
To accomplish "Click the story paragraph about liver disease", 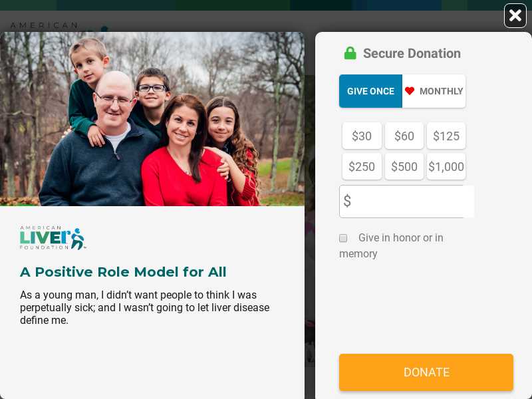I will click(x=144, y=307).
